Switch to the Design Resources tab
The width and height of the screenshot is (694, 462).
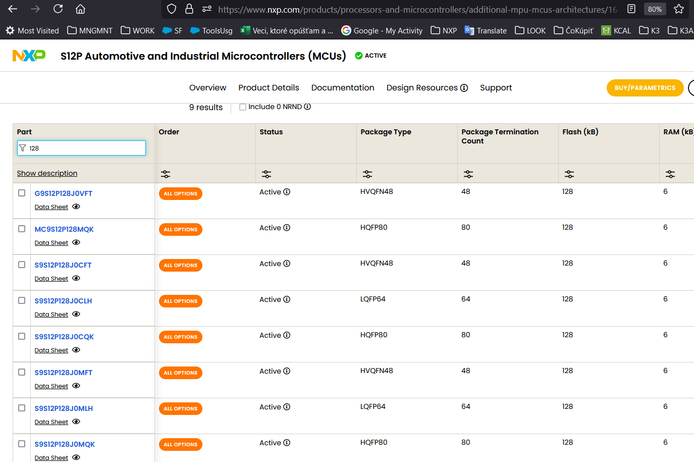point(422,88)
